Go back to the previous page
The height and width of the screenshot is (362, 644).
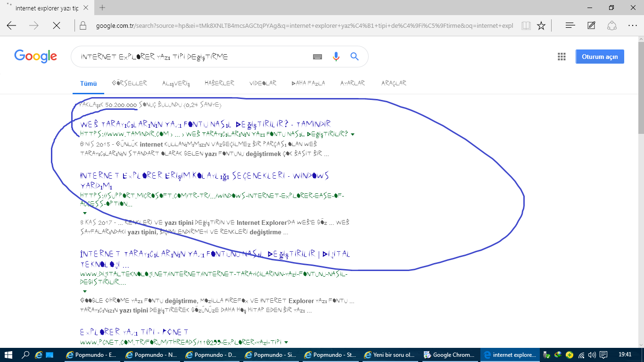11,25
